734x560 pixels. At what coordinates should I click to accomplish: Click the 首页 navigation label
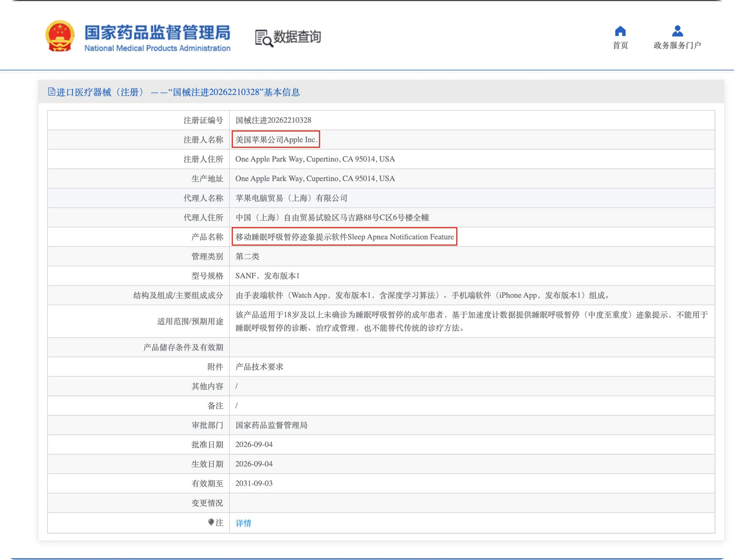[620, 45]
